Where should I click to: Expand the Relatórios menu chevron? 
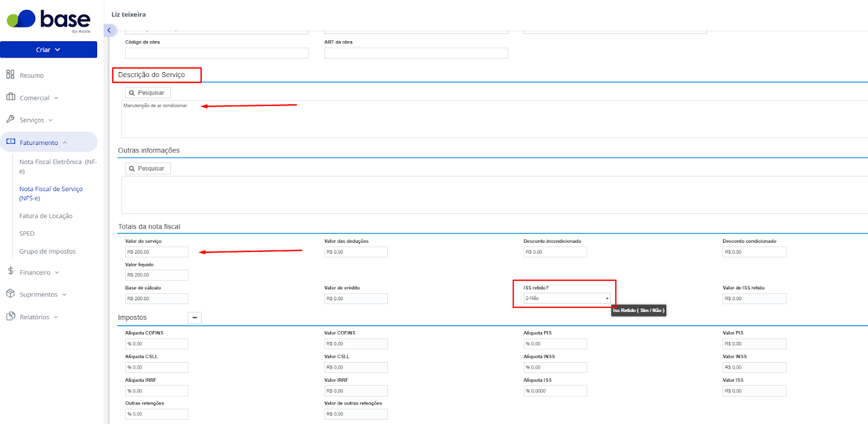56,317
